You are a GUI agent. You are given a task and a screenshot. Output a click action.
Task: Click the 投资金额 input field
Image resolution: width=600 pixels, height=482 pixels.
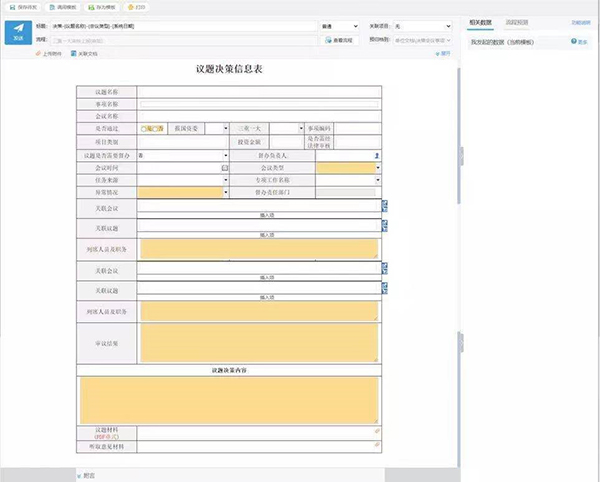287,142
